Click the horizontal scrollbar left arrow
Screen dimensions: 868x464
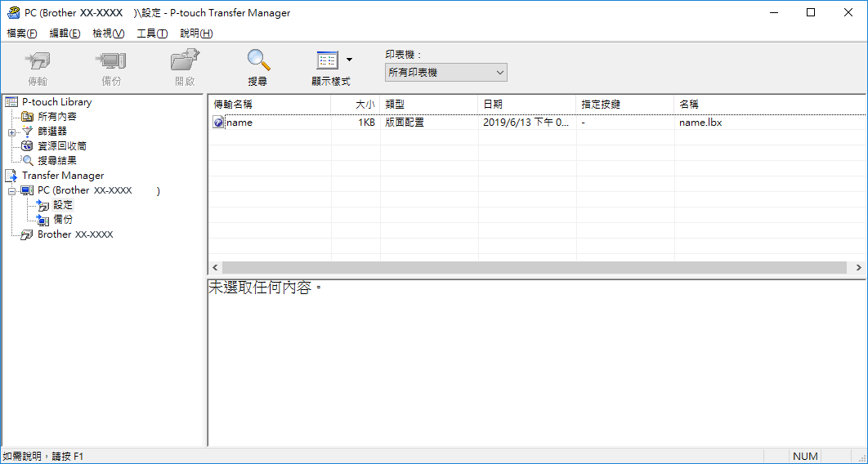[215, 267]
